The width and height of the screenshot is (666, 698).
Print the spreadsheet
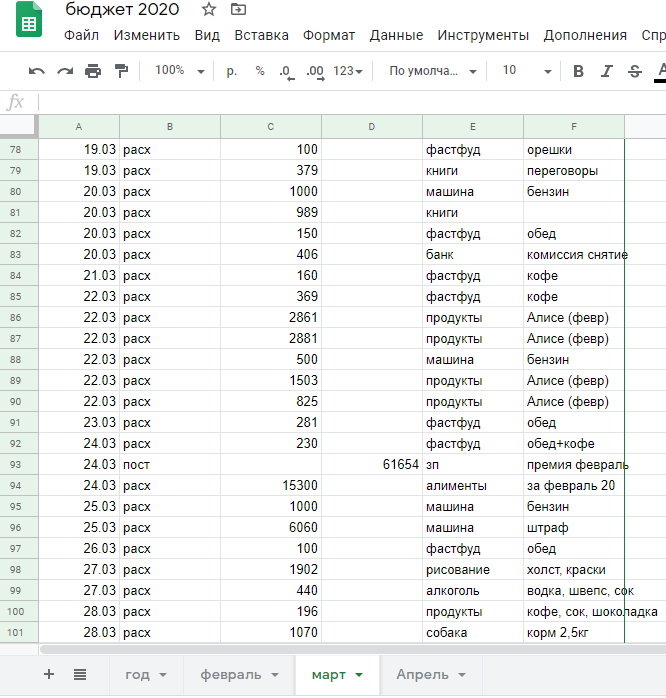[93, 71]
